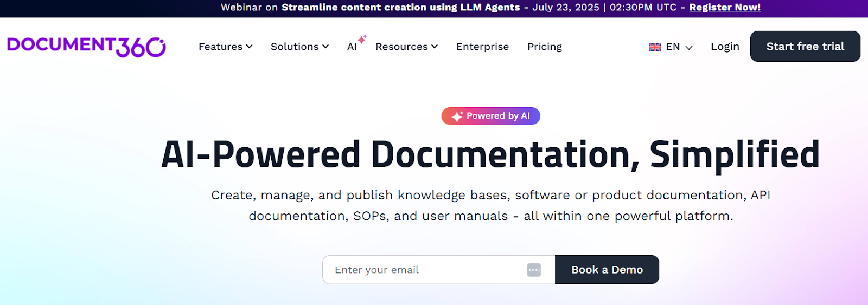Expand the Features dropdown menu
This screenshot has width=868, height=305.
[x=226, y=47]
